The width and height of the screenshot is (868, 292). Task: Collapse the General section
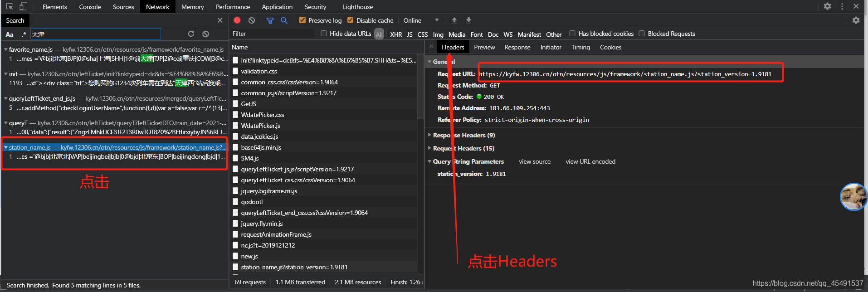tap(429, 62)
